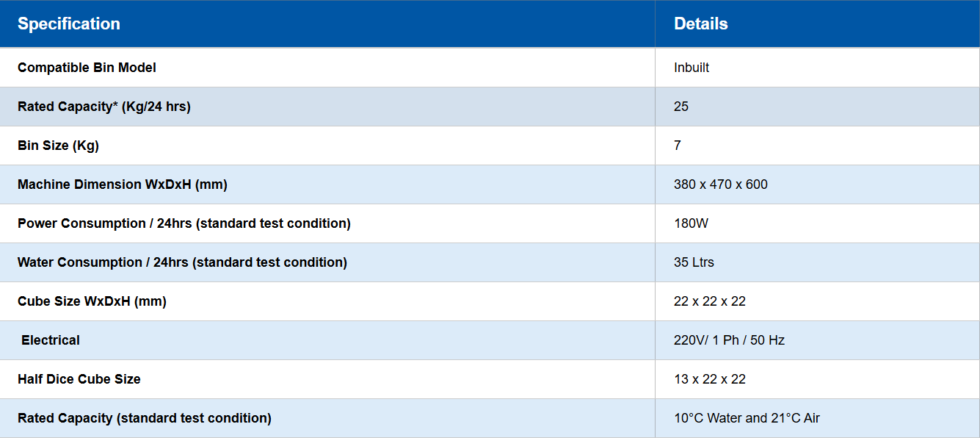
Task: Select the 10°C Water and 21°C Air value
Action: coord(747,418)
